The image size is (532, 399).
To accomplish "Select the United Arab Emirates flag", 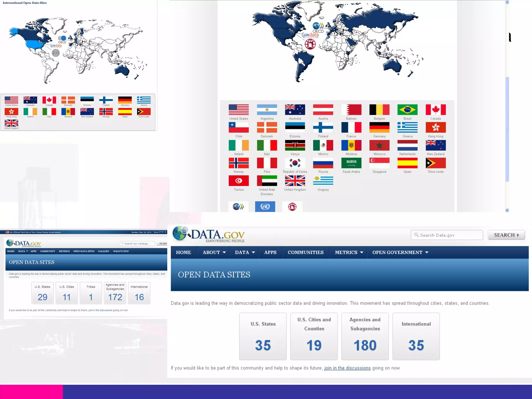I will (267, 181).
